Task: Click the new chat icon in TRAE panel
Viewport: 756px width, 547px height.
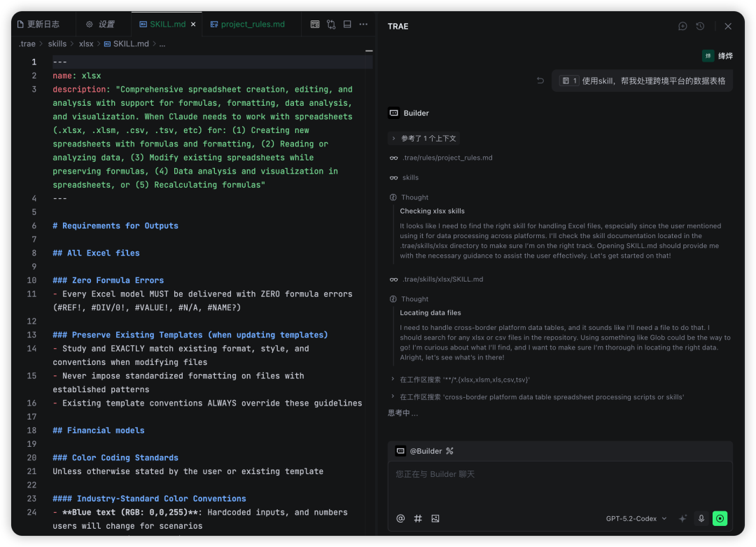Action: [682, 27]
